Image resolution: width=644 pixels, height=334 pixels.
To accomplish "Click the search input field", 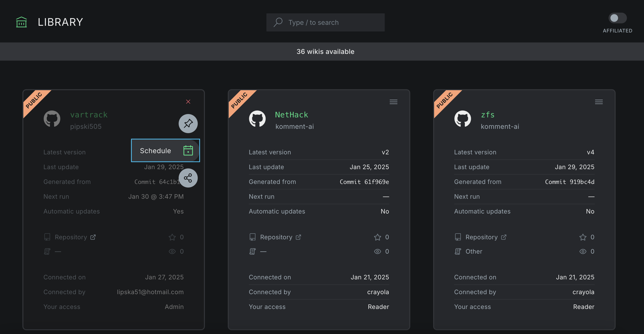I will click(325, 22).
